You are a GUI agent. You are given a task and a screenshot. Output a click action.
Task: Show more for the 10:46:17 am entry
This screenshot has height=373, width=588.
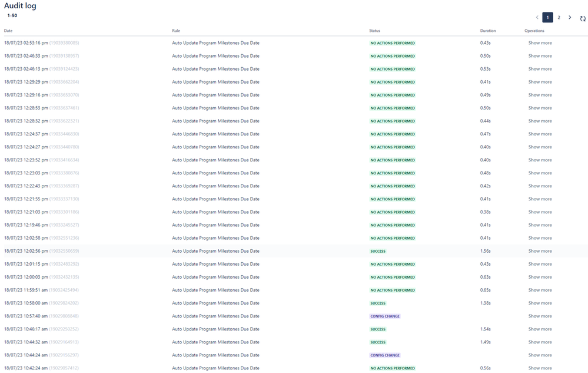point(540,329)
